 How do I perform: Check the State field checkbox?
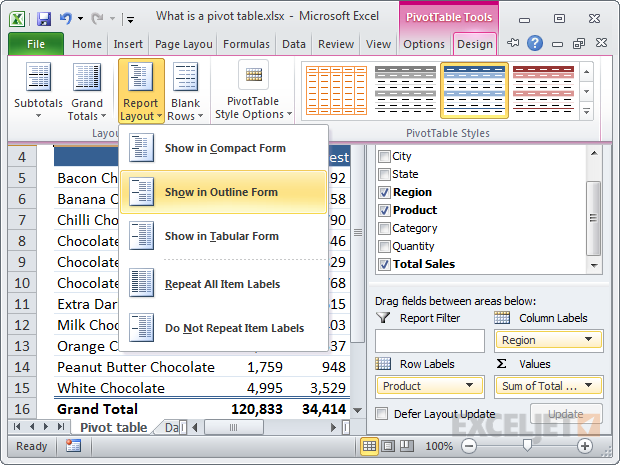[384, 174]
